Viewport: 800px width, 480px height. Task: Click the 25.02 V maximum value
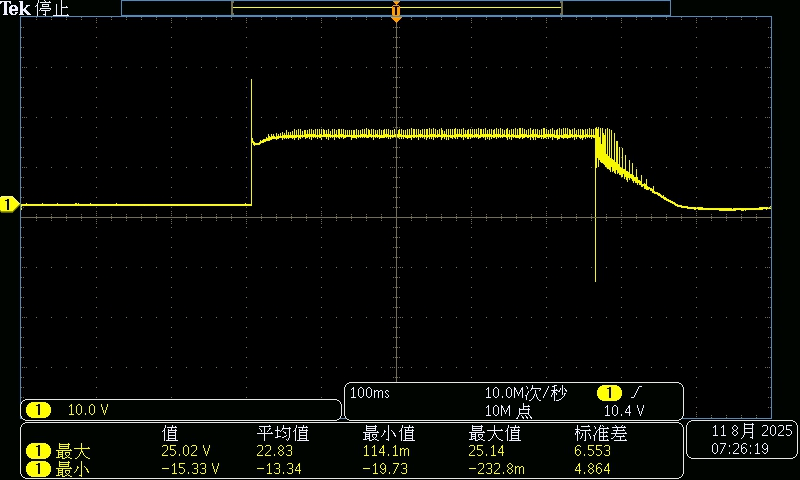[x=184, y=451]
